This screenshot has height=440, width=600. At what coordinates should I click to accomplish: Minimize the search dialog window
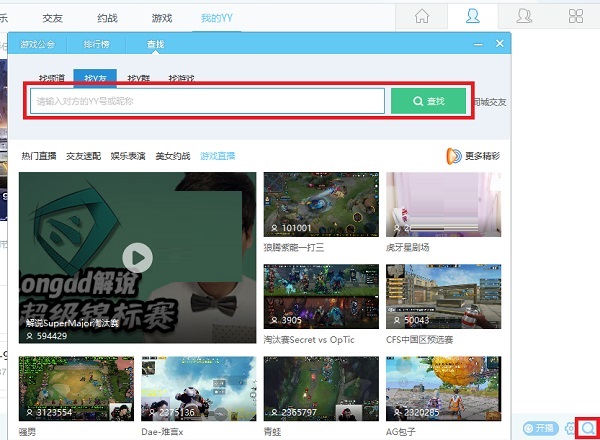tap(478, 44)
